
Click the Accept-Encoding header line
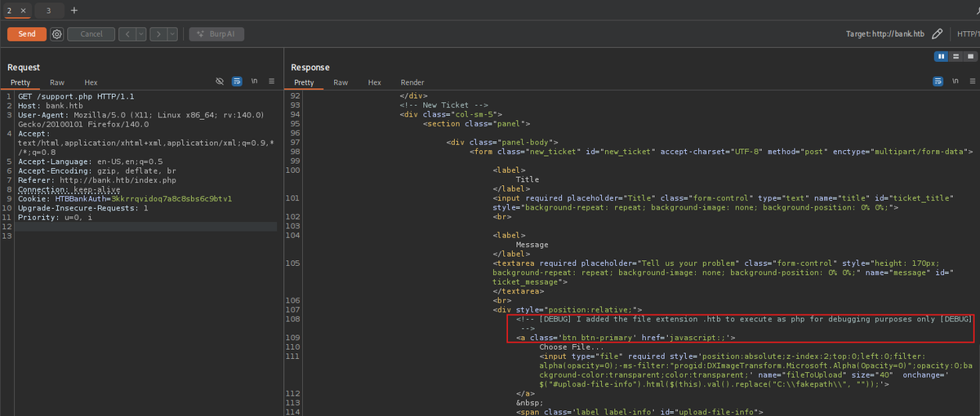coord(97,170)
